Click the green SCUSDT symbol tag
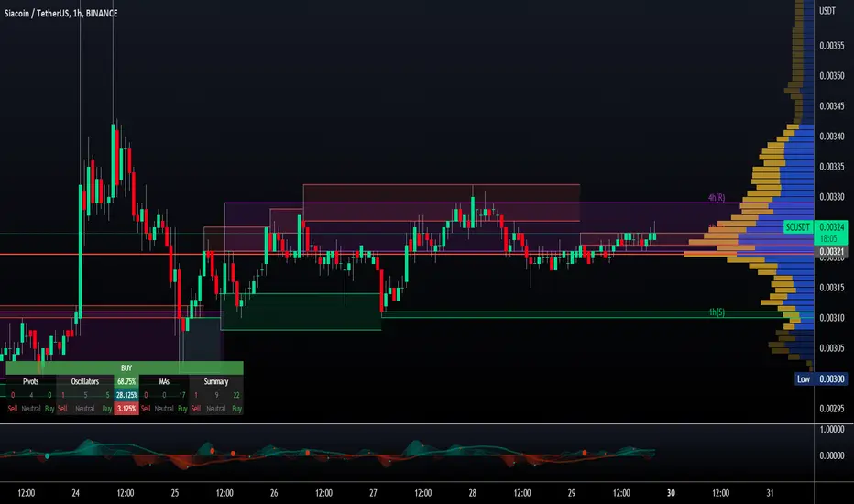Screen dimensions: 854x504 pyautogui.click(x=798, y=226)
